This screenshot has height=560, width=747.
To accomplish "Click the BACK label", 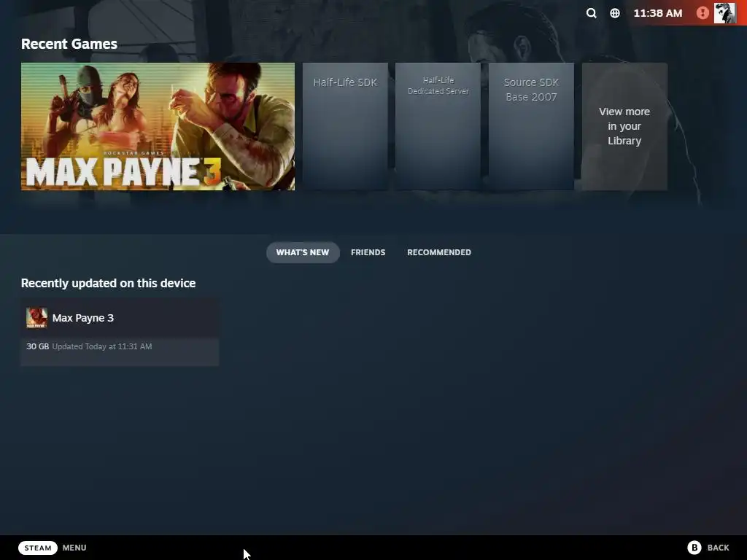I will [x=718, y=548].
